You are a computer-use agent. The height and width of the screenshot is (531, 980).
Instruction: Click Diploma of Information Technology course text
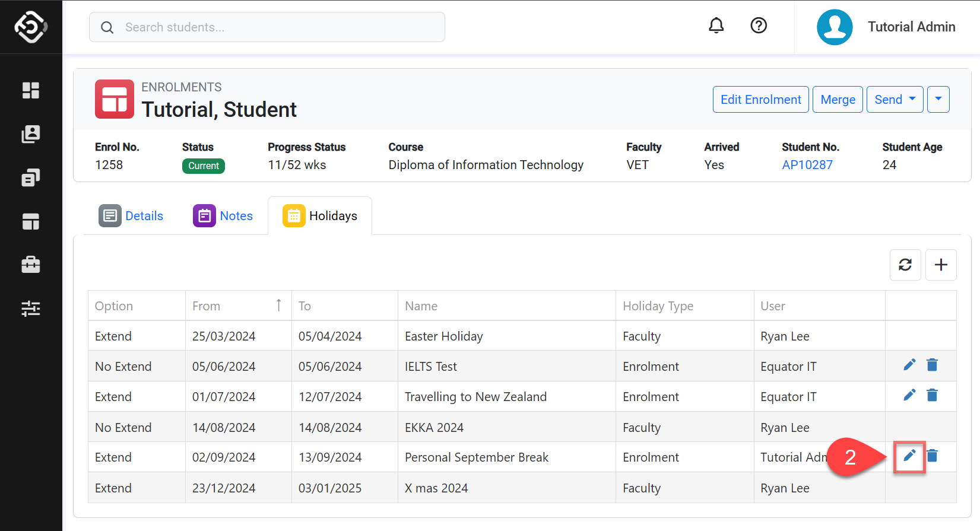pos(486,165)
